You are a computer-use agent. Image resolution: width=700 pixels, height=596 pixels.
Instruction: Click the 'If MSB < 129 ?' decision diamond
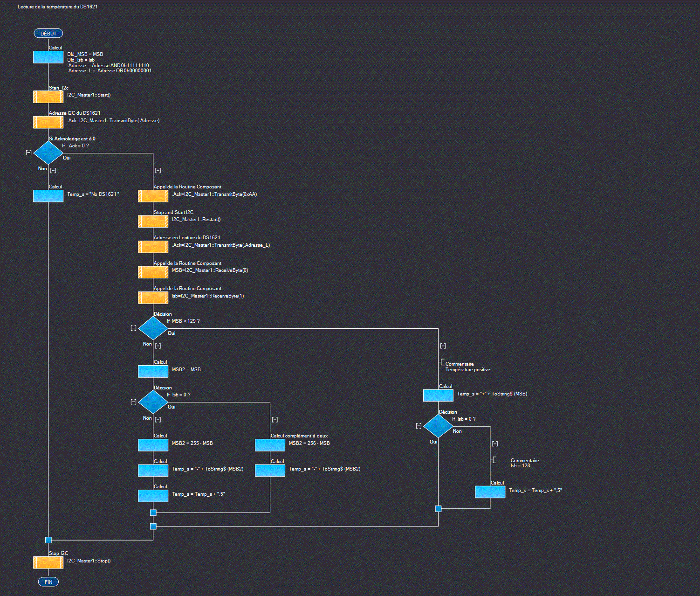pyautogui.click(x=153, y=328)
